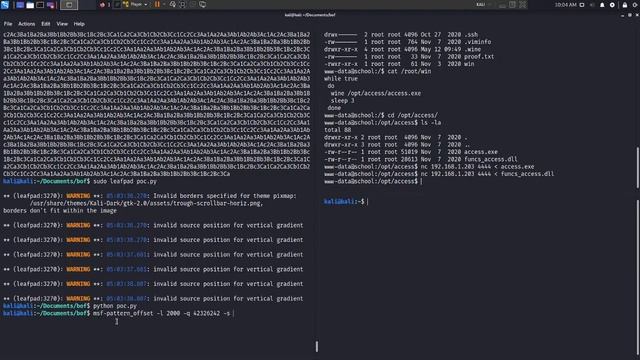Click the 'sleep 3' line in the script output
This screenshot has width=640, height=360.
click(342, 101)
